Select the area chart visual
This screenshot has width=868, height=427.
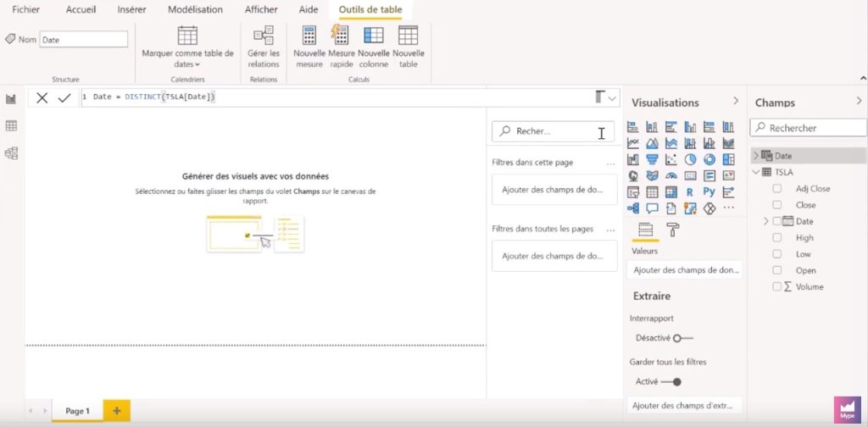[652, 143]
